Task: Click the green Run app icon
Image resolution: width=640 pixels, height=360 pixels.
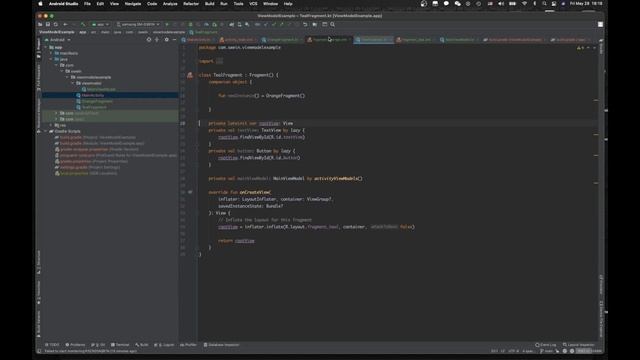Action: [167, 24]
